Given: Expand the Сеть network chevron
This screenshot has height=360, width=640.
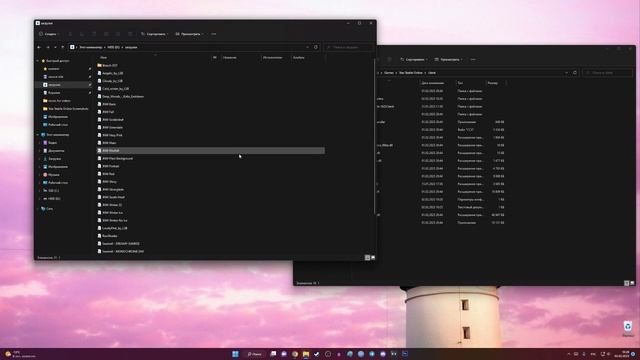Looking at the screenshot, I should pos(38,209).
